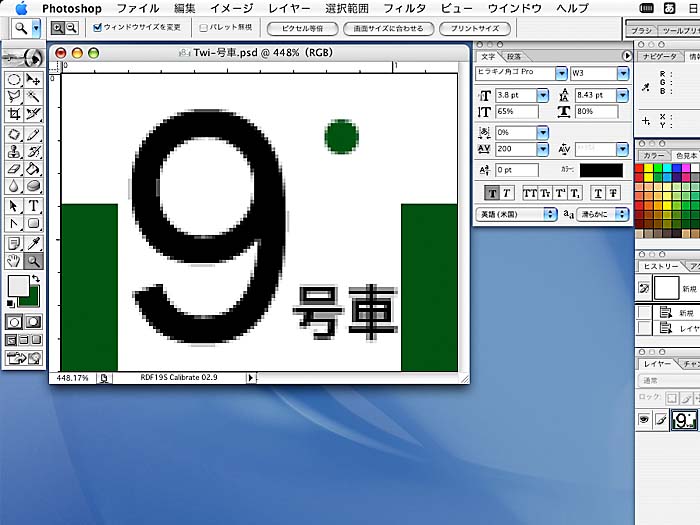This screenshot has height=525, width=700.
Task: Open the 3.8 pt font size dropdown
Action: [x=542, y=95]
